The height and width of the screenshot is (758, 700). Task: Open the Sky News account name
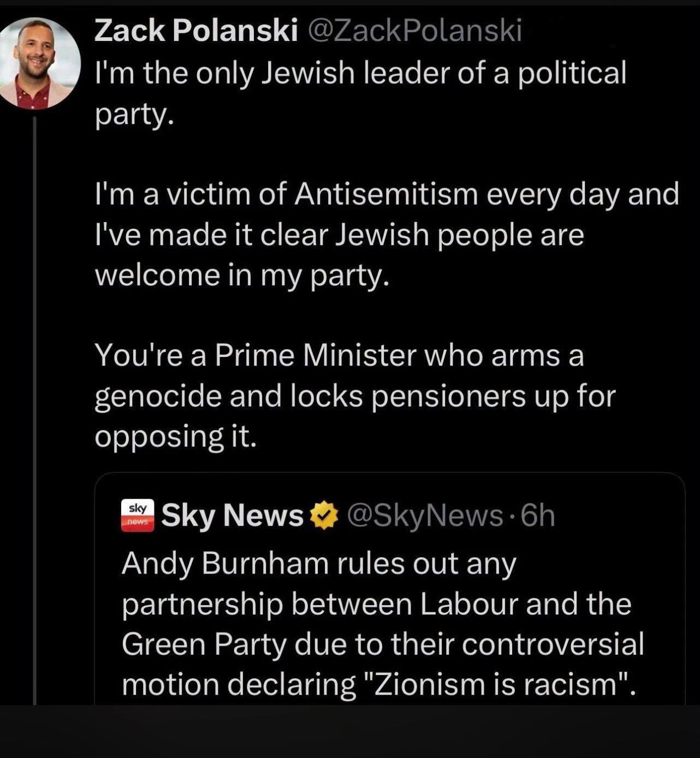pos(232,516)
